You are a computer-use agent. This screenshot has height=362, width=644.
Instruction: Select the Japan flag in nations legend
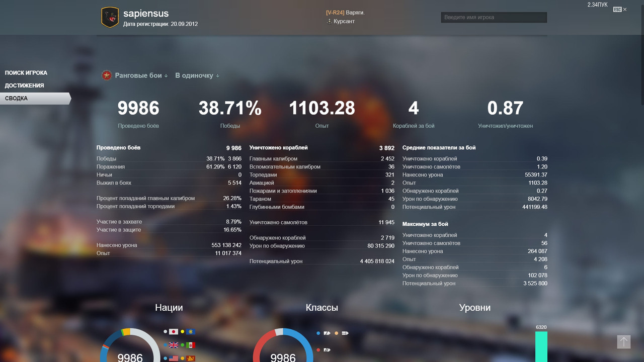coord(174,332)
